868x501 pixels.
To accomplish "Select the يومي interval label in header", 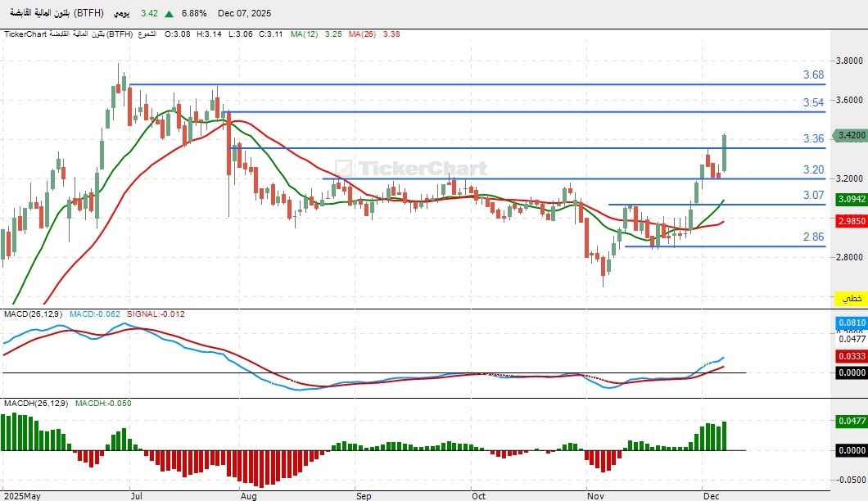I will coord(119,14).
